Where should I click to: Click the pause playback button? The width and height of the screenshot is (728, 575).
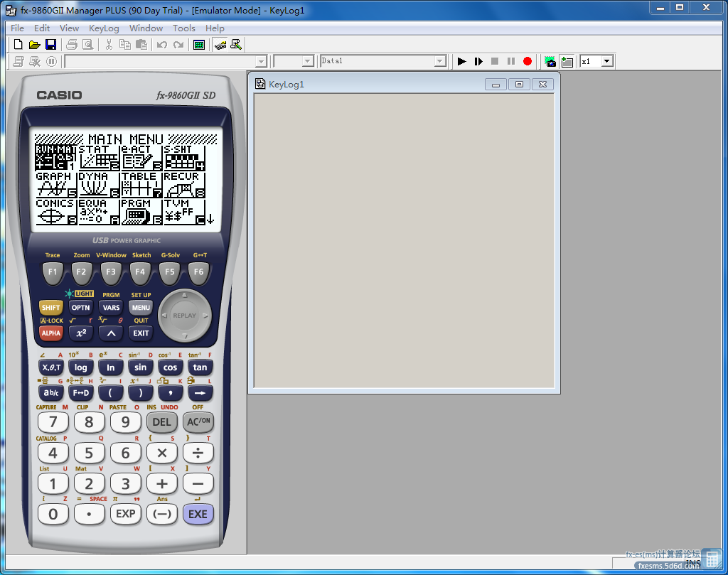tap(510, 61)
